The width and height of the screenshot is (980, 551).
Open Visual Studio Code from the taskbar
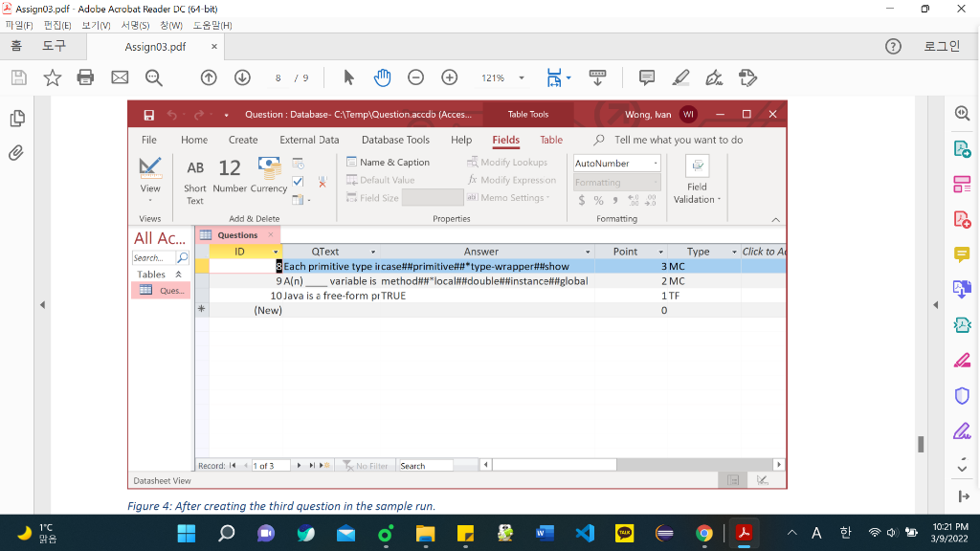coord(585,533)
